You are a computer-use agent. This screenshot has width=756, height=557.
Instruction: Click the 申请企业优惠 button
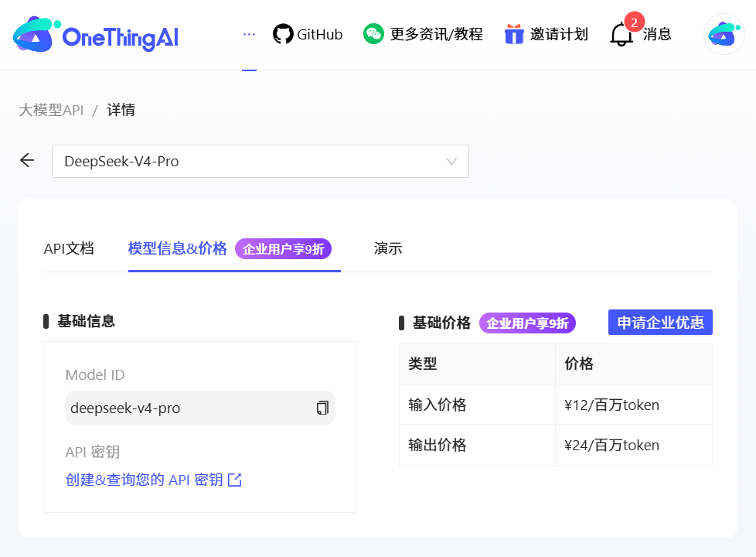[661, 322]
